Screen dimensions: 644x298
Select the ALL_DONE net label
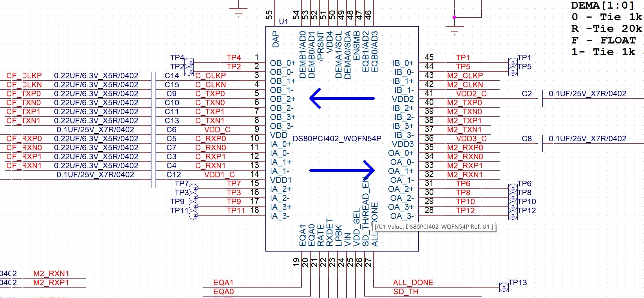point(413,283)
